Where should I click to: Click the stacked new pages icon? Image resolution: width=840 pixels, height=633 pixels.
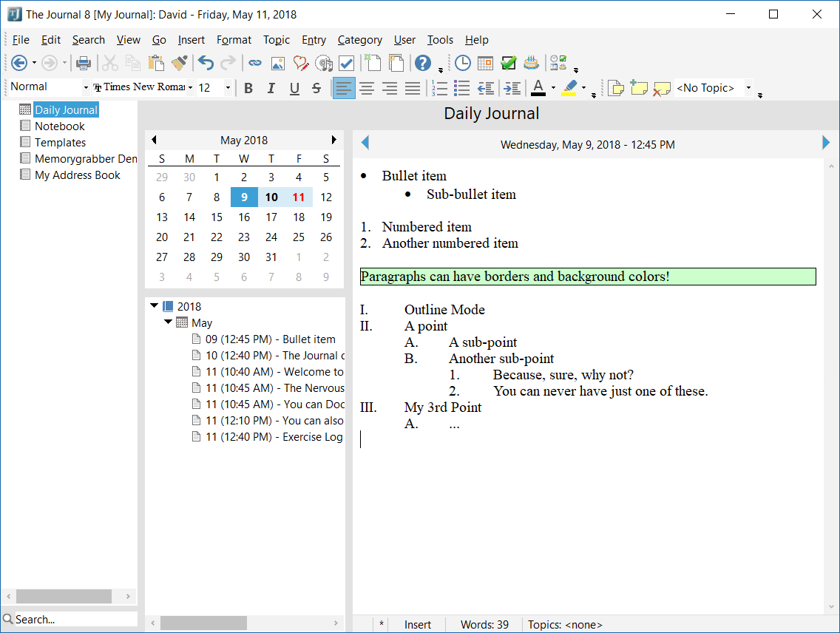pyautogui.click(x=396, y=63)
